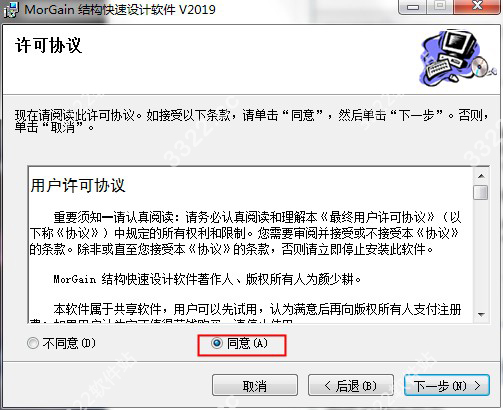The image size is (503, 410).
Task: Click the license scrollbar up arrow
Action: (481, 176)
